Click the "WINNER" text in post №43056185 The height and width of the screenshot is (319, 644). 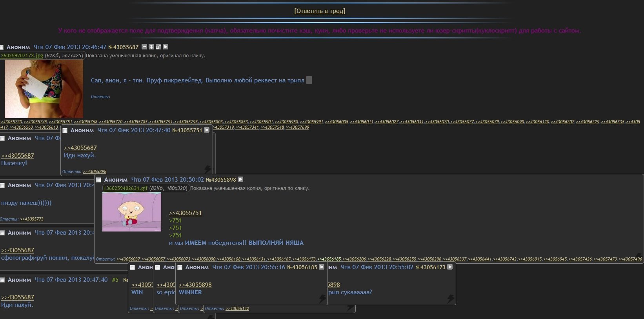(x=190, y=292)
